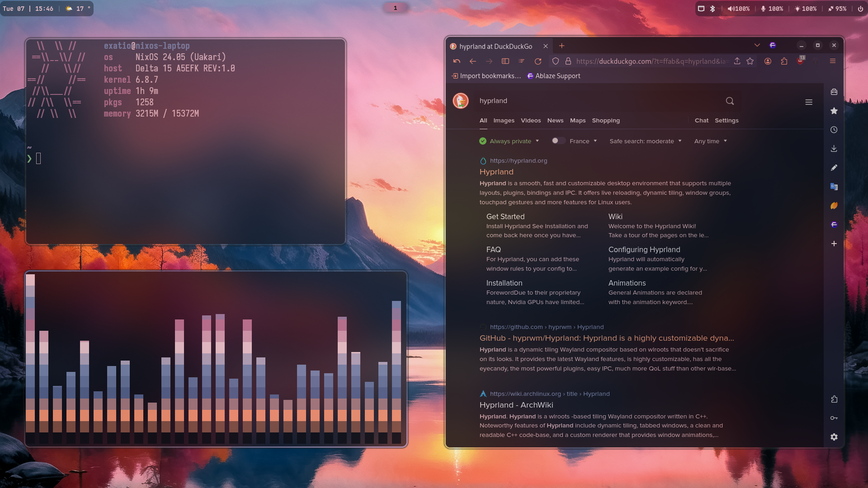Open the uBlock Origin extension icon
Viewport: 868px width, 488px height.
(800, 61)
